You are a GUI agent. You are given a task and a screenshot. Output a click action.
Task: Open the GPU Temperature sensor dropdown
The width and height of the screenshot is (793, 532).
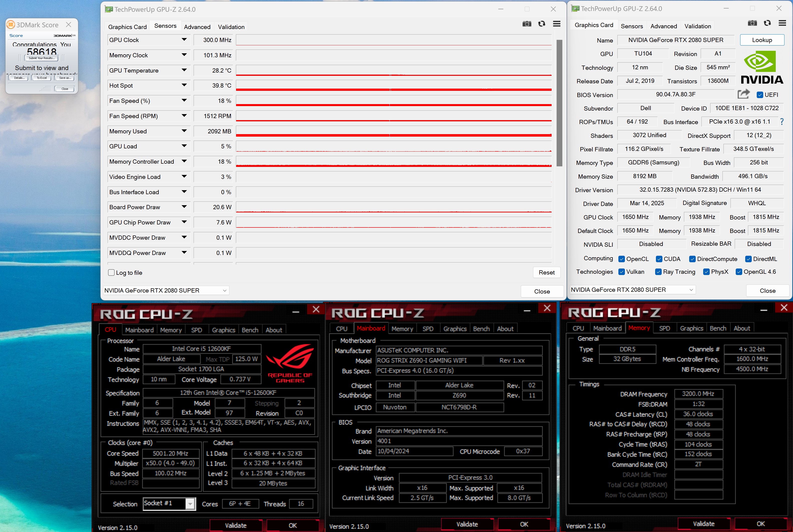point(184,70)
